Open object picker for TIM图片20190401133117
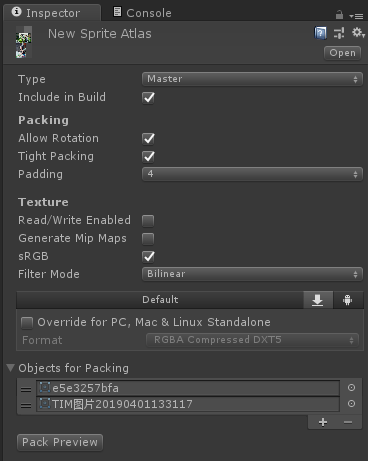The width and height of the screenshot is (368, 461). pos(351,404)
